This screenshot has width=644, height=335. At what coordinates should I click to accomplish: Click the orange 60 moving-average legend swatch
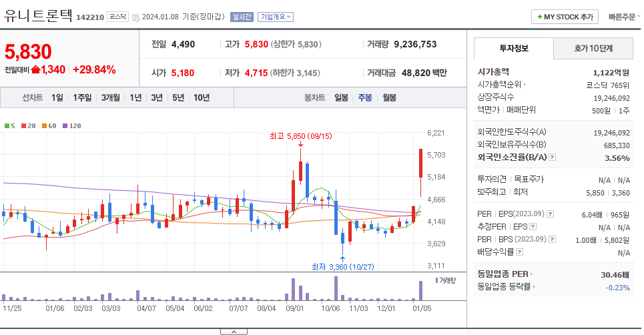pyautogui.click(x=44, y=126)
